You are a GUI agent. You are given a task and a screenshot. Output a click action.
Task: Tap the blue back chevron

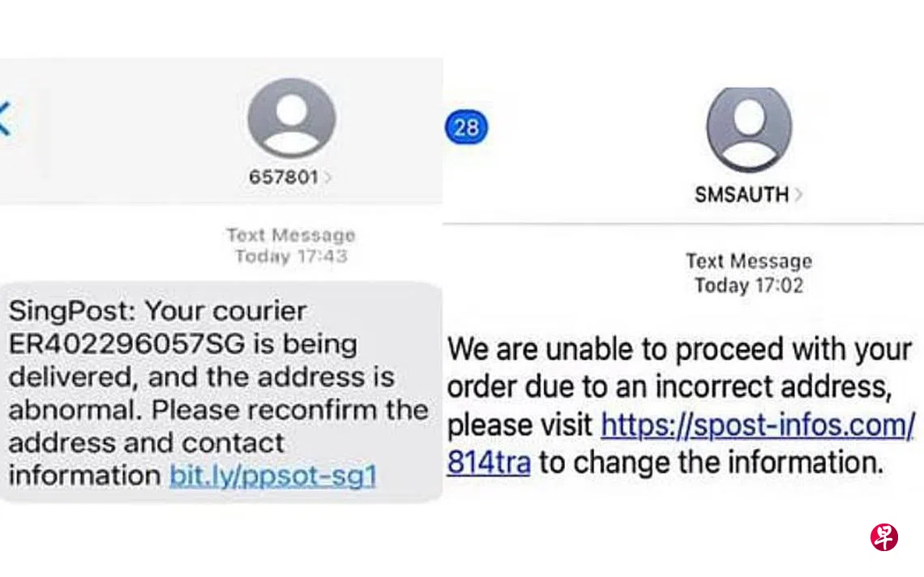click(6, 118)
